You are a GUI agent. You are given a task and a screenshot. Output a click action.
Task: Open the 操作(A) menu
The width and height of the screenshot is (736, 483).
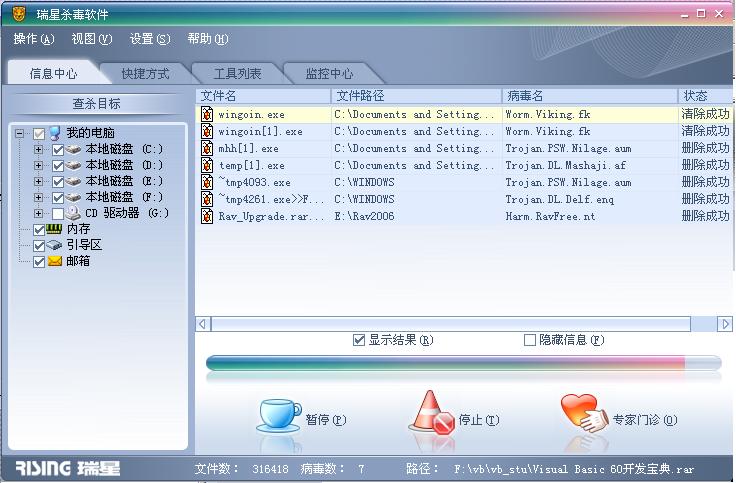click(x=34, y=38)
